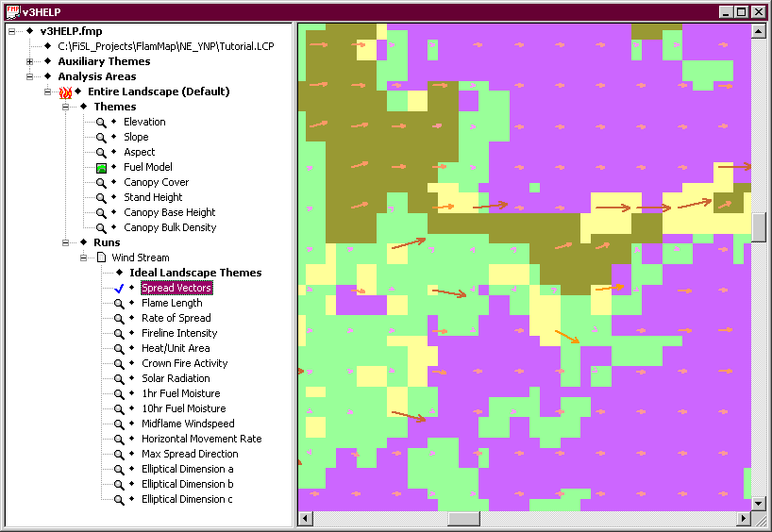Click the green display icon beside Fuel Model
This screenshot has height=532, width=772.
coord(101,168)
